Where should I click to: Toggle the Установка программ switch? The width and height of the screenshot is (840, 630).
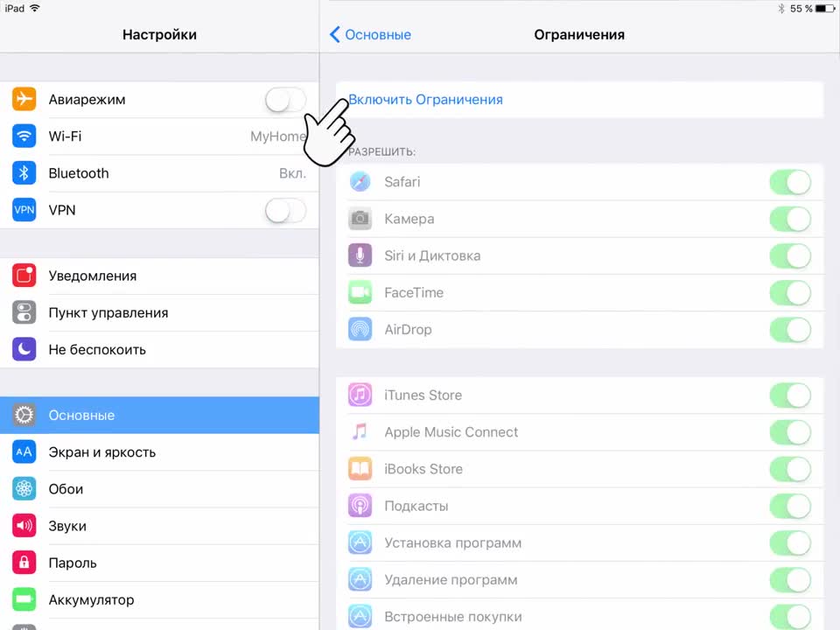click(790, 543)
